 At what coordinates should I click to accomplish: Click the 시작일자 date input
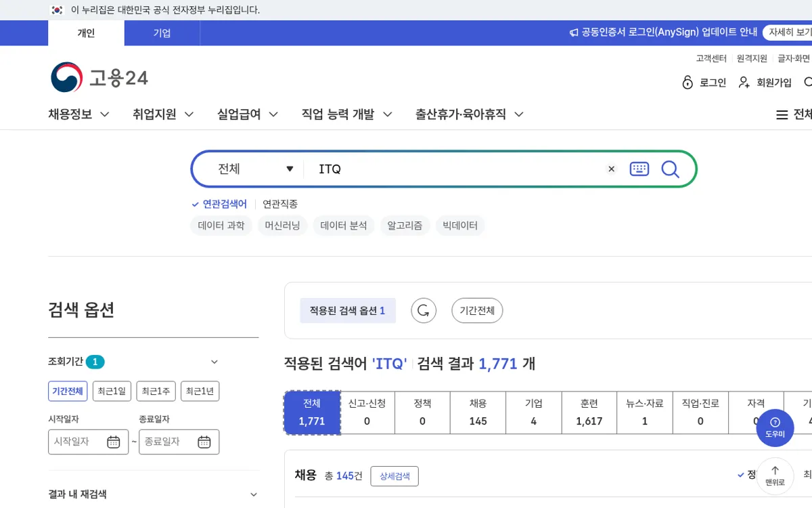pos(88,442)
